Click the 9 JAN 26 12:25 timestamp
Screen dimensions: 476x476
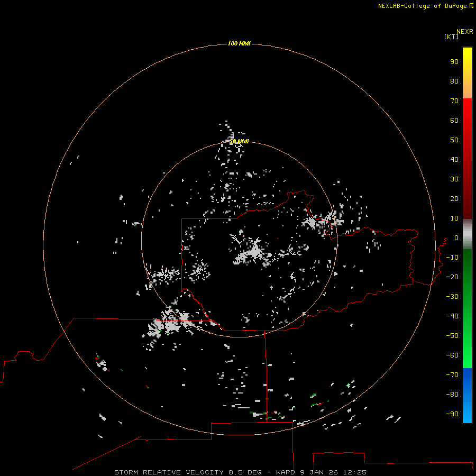coord(333,472)
